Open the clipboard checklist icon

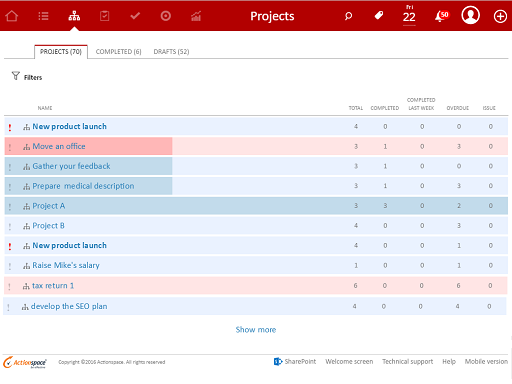105,16
